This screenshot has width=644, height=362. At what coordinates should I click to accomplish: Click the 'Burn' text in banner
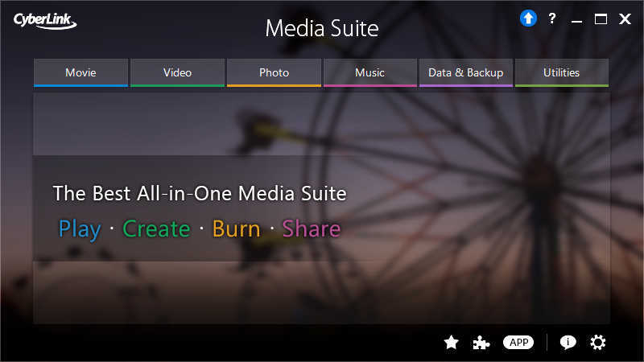(x=236, y=228)
